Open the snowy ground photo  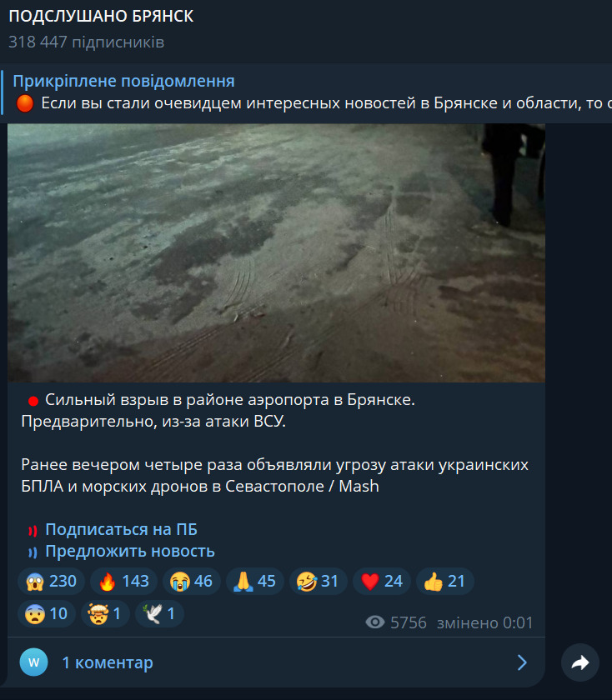276,252
